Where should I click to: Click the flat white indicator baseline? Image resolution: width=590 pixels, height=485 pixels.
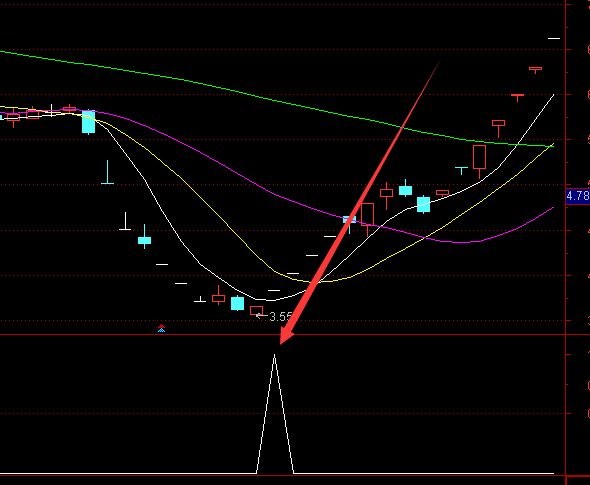click(128, 473)
